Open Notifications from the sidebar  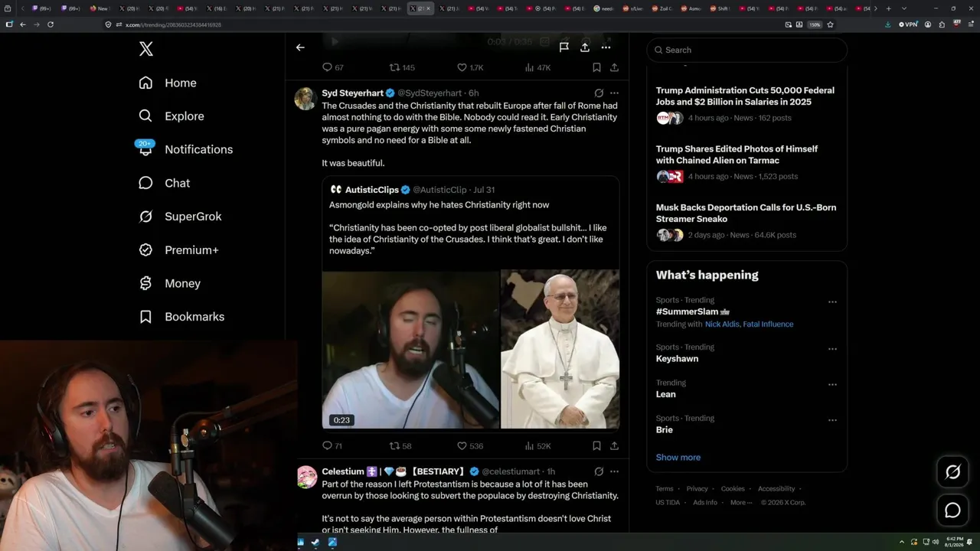pyautogui.click(x=185, y=149)
